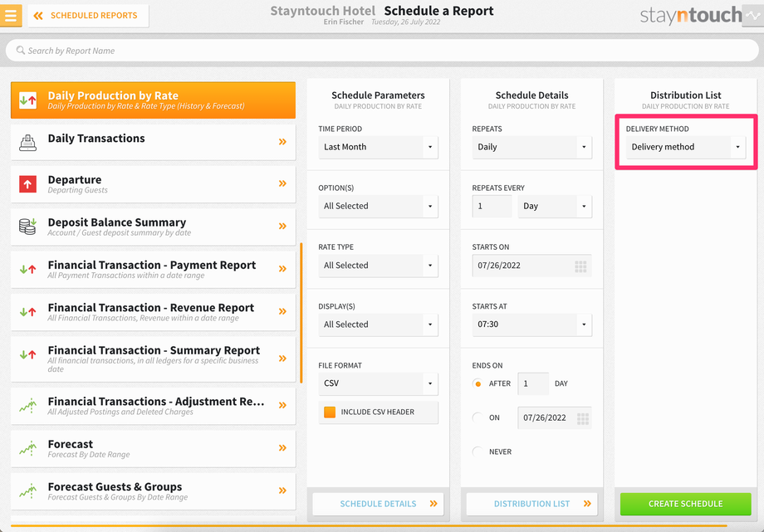The width and height of the screenshot is (764, 532).
Task: Open the Deposit Balance Summary chevron
Action: pos(282,226)
